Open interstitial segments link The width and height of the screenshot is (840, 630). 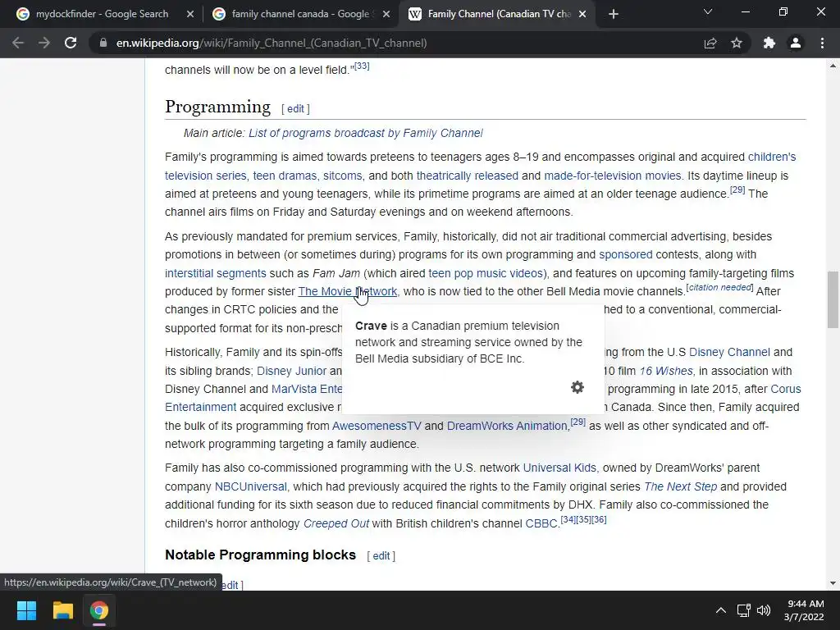pyautogui.click(x=216, y=273)
